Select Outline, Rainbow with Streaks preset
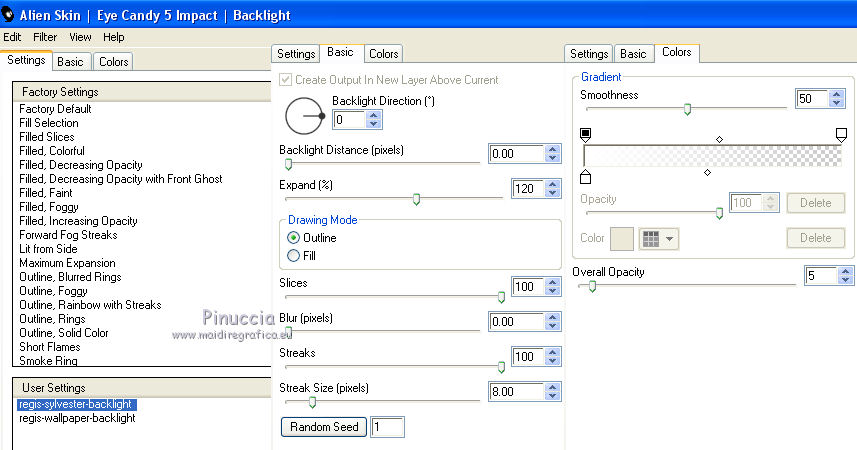 pyautogui.click(x=90, y=305)
